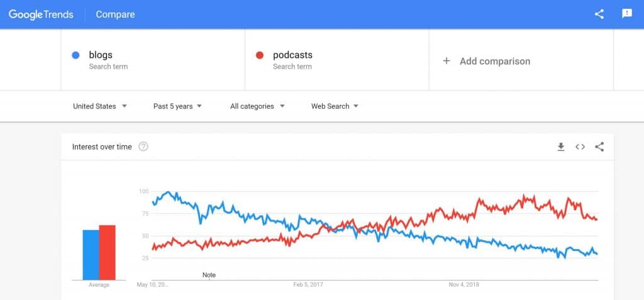The width and height of the screenshot is (644, 300).
Task: Share the Interest over time chart
Action: [599, 147]
